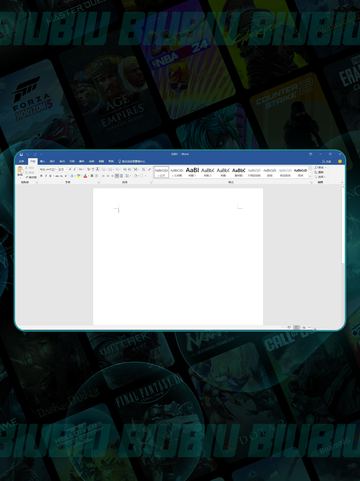
Task: Click the center alignment icon
Action: click(108, 176)
